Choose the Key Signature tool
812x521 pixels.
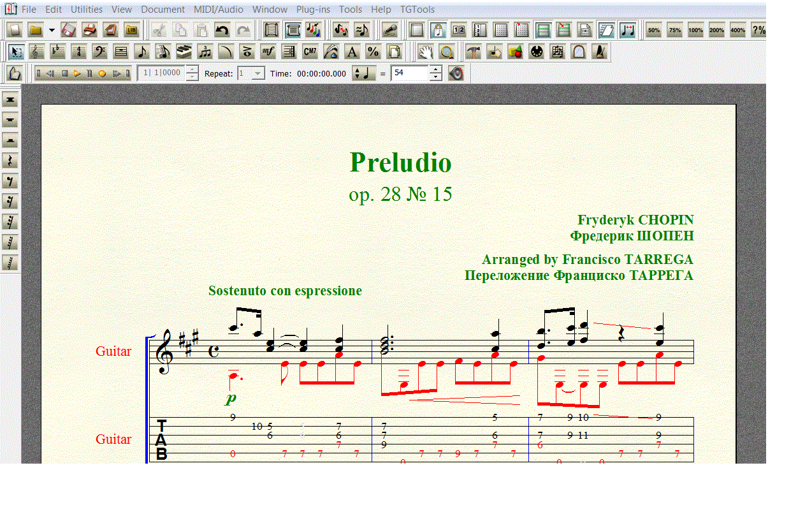[x=58, y=52]
